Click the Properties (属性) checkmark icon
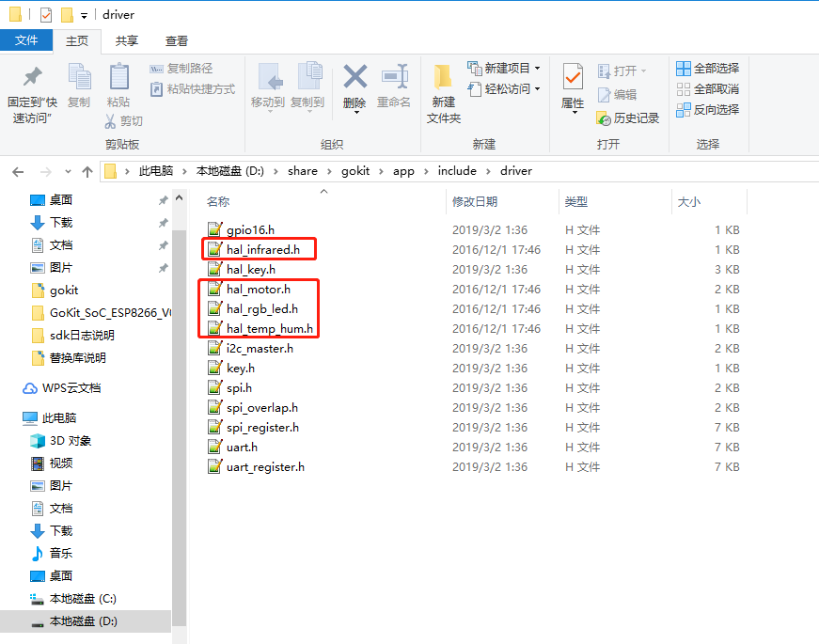 573,77
